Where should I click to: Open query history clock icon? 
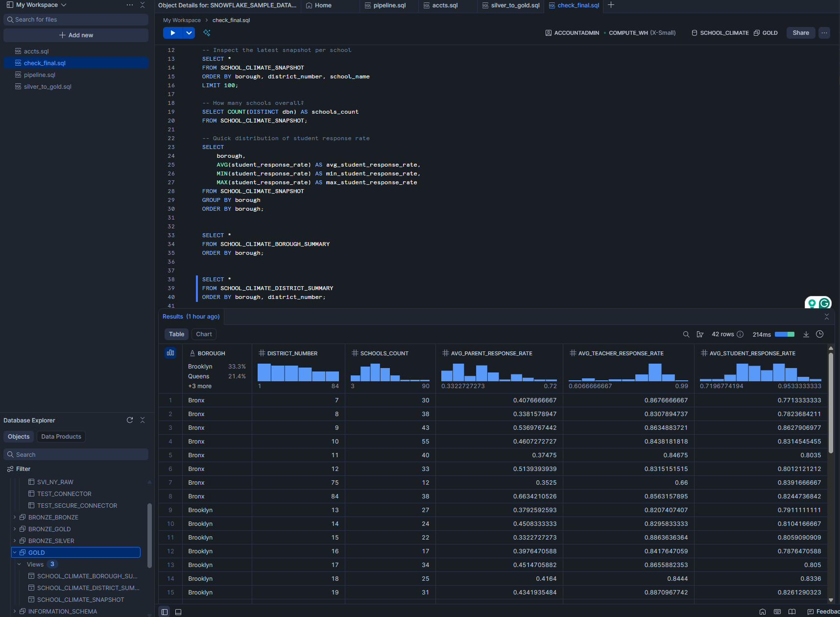tap(819, 334)
